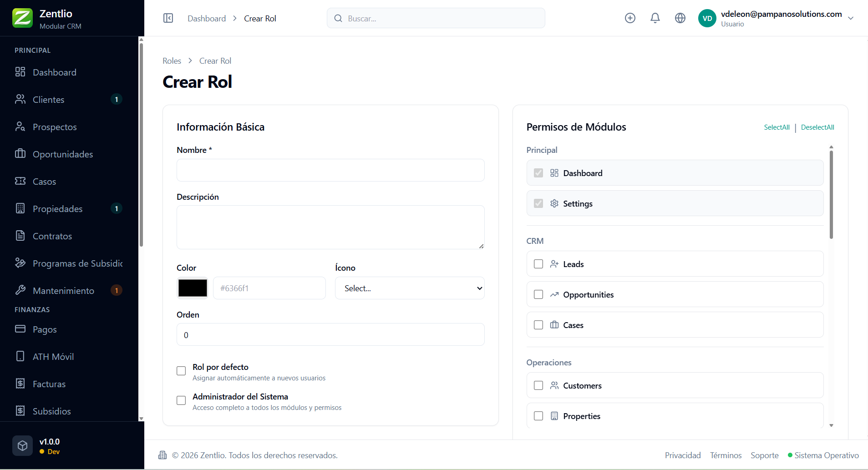Open the Ícono Select dropdown
The height and width of the screenshot is (470, 868).
(410, 288)
